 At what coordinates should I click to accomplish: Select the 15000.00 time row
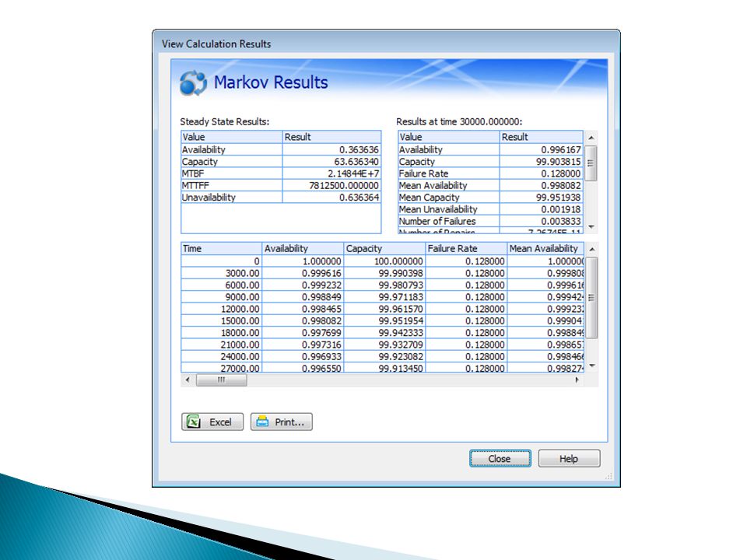pos(383,320)
